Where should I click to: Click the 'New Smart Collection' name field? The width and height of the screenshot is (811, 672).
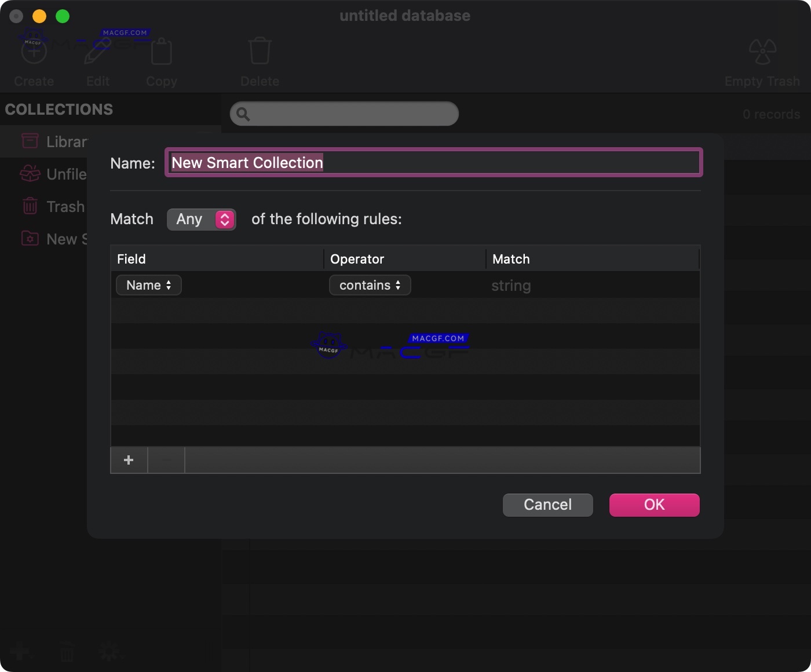tap(434, 163)
